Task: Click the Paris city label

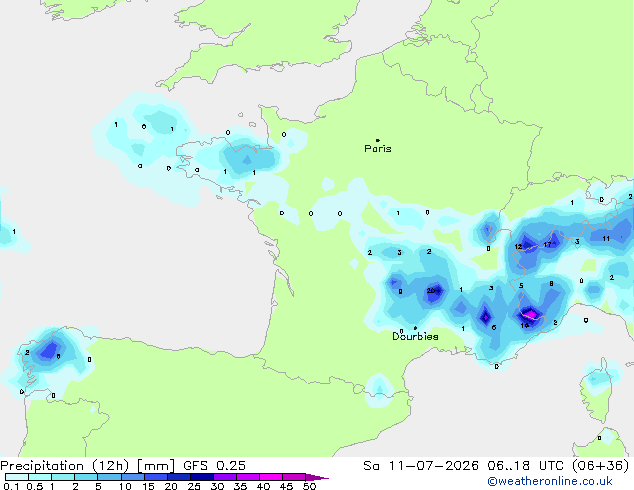Action: pyautogui.click(x=378, y=149)
